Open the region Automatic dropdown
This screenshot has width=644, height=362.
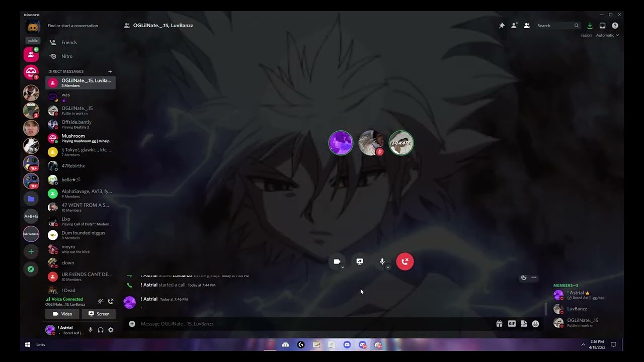click(x=607, y=35)
